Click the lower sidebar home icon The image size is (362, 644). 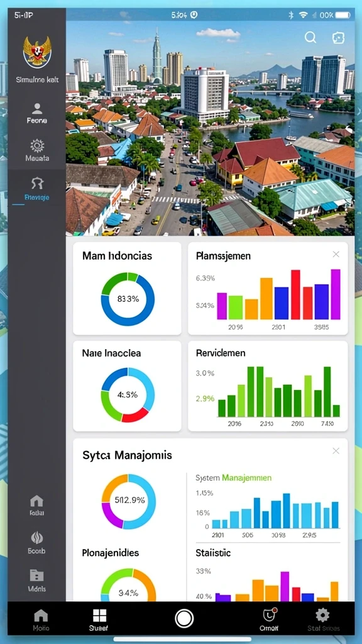(x=37, y=505)
